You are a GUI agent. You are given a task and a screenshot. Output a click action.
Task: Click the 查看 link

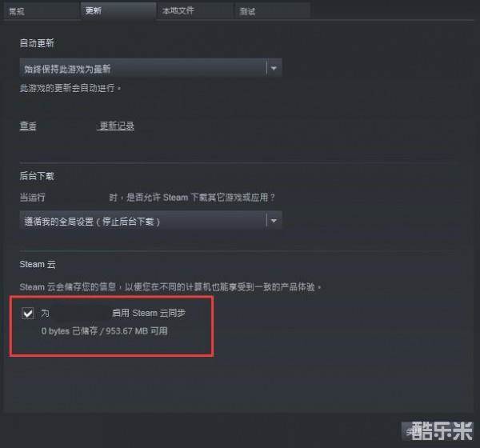click(x=28, y=126)
